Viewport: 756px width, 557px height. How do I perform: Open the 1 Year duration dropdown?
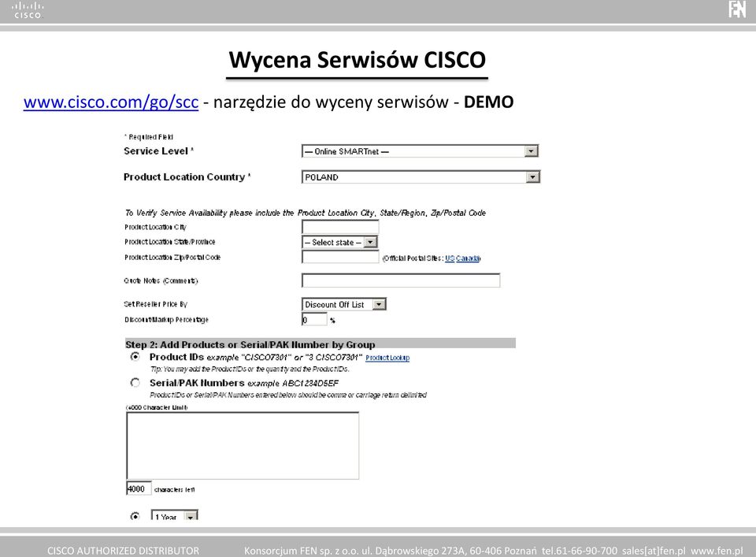click(x=175, y=516)
